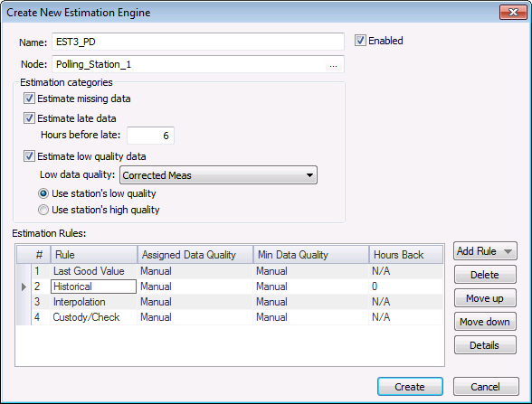Select the Custody/Check rule cell
The width and height of the screenshot is (532, 404).
94,317
